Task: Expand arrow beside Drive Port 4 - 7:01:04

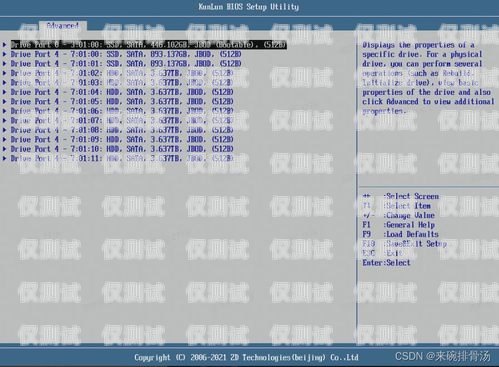Action: coord(5,92)
